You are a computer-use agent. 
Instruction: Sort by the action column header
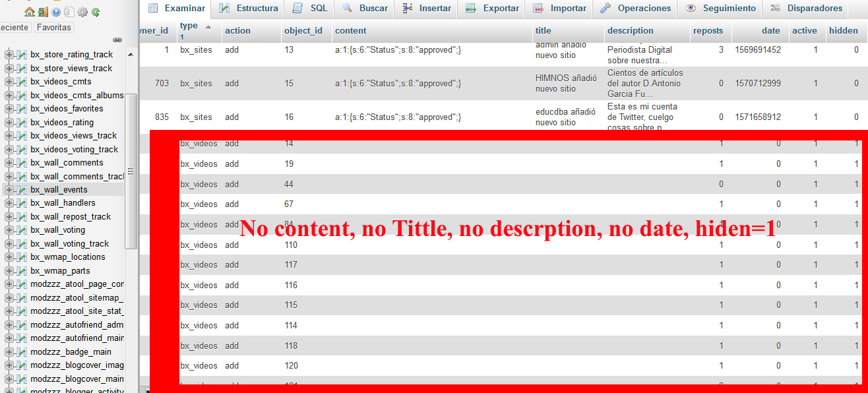coord(237,31)
